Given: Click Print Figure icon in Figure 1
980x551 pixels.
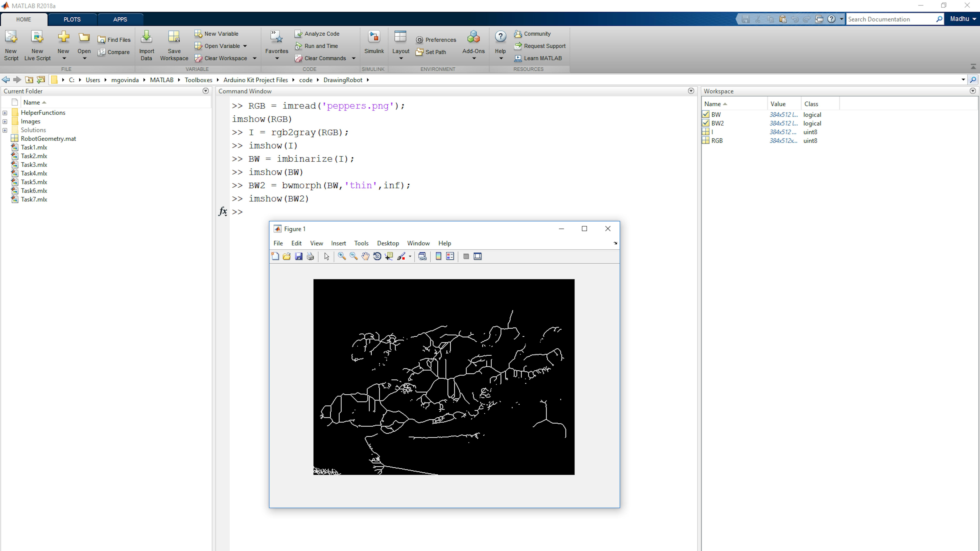Looking at the screenshot, I should (310, 256).
